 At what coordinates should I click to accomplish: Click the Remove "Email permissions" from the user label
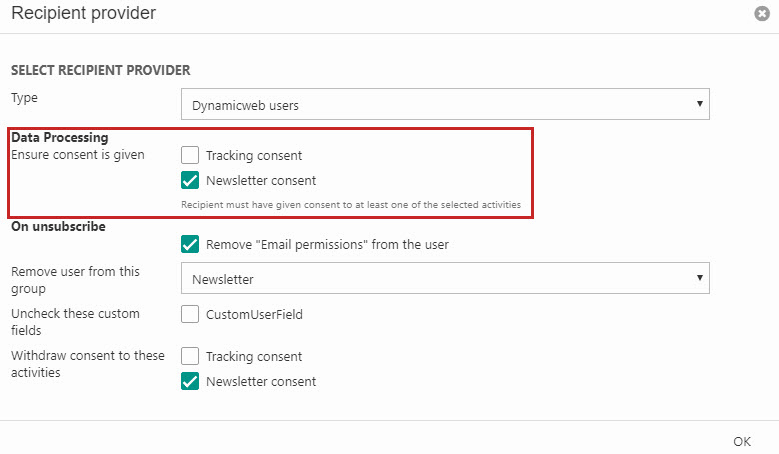coord(327,244)
